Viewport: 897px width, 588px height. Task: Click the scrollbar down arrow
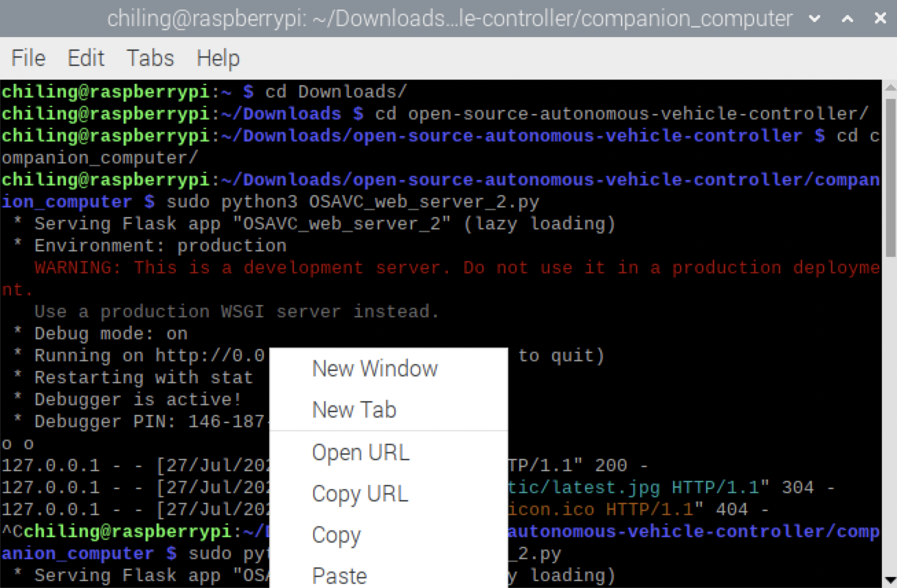(x=890, y=580)
